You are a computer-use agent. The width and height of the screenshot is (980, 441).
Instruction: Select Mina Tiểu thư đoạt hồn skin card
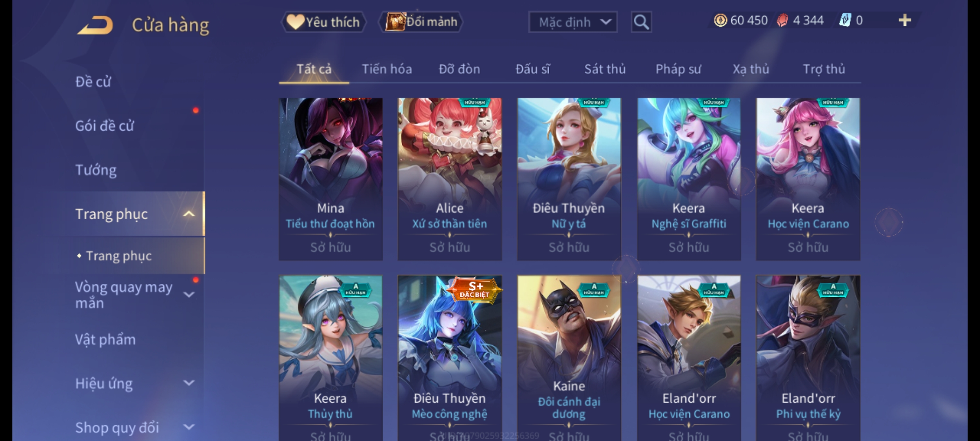[331, 179]
